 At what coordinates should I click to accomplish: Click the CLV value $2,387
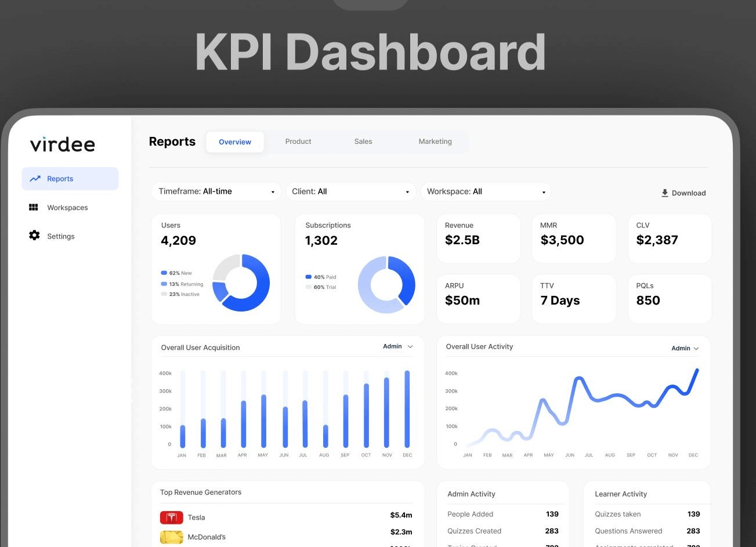click(x=657, y=240)
